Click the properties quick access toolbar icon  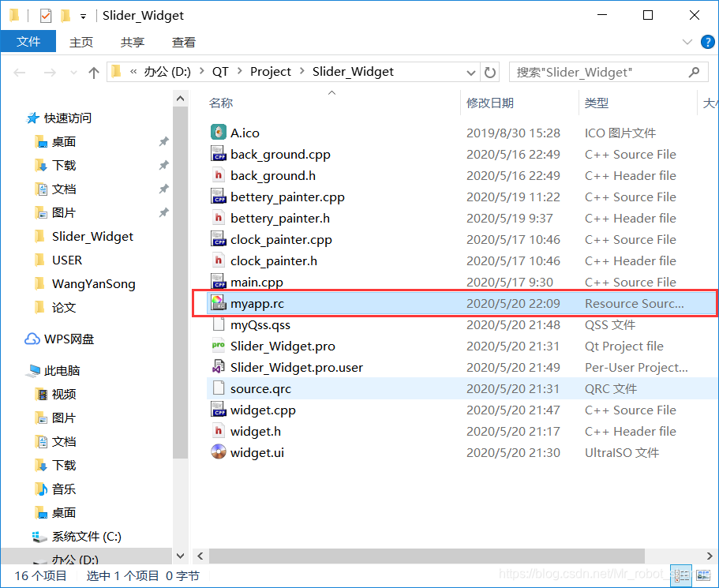coord(46,16)
